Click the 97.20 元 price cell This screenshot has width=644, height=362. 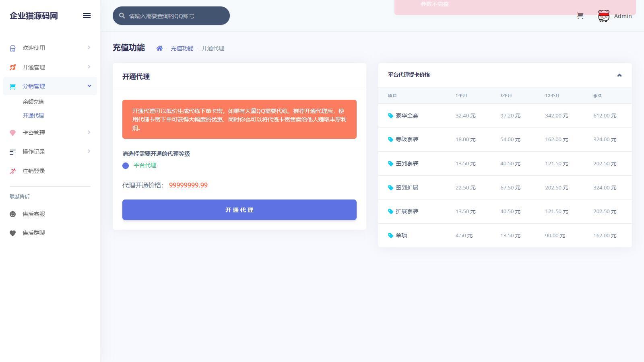click(x=510, y=116)
